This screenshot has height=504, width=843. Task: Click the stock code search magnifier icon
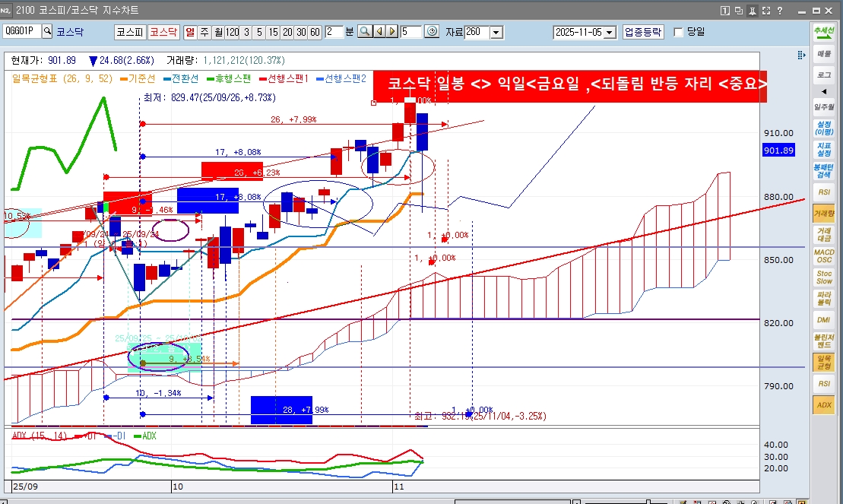[47, 32]
